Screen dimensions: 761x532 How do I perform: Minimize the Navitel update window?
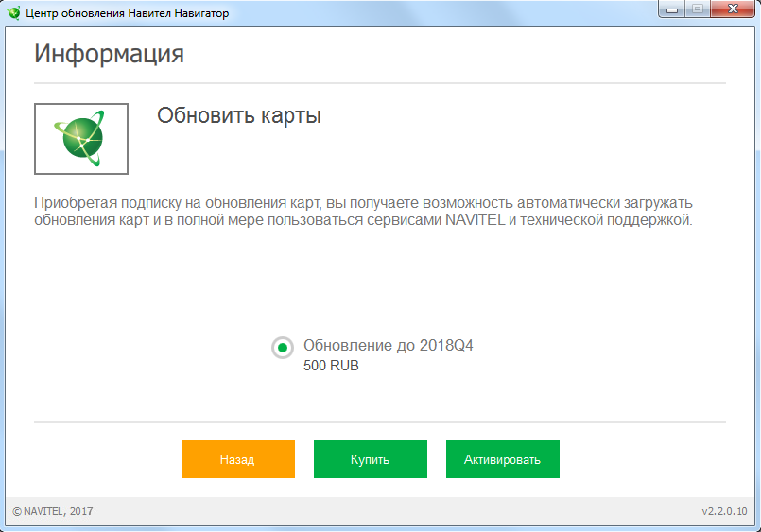click(672, 9)
